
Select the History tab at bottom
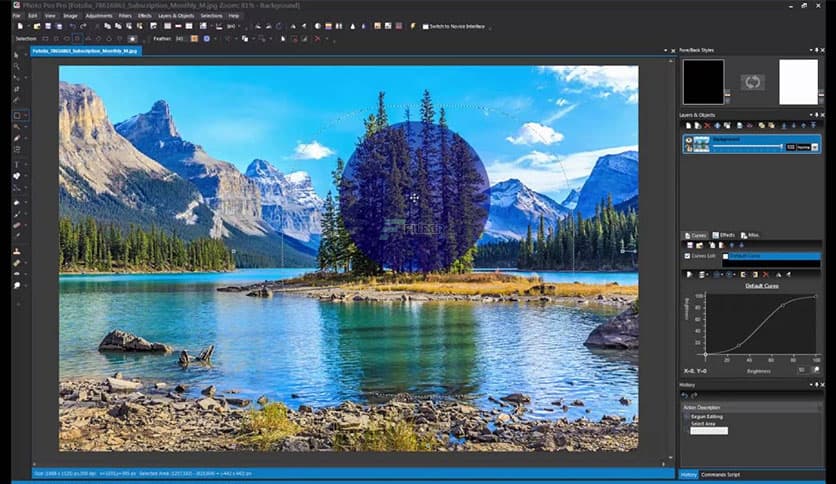[688, 474]
